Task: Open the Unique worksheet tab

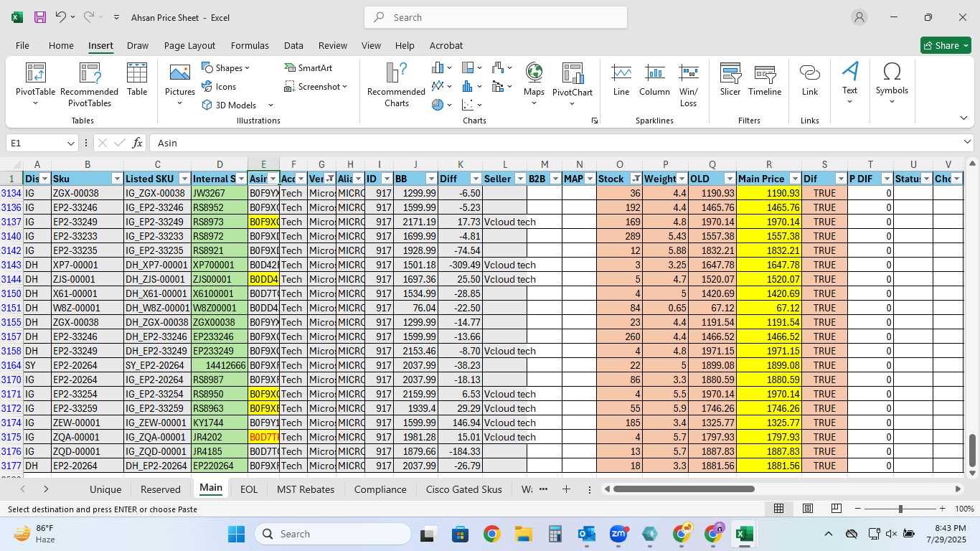Action: (x=105, y=489)
